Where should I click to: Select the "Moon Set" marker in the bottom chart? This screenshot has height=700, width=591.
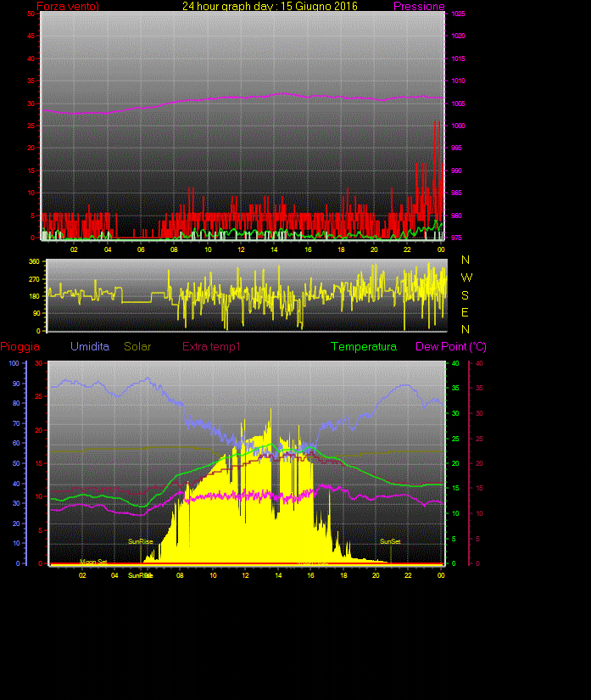[93, 562]
